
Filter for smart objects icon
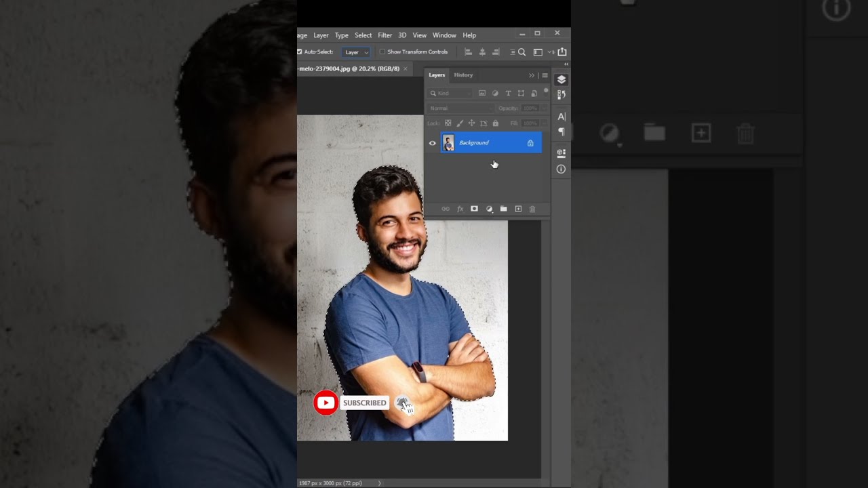point(534,93)
